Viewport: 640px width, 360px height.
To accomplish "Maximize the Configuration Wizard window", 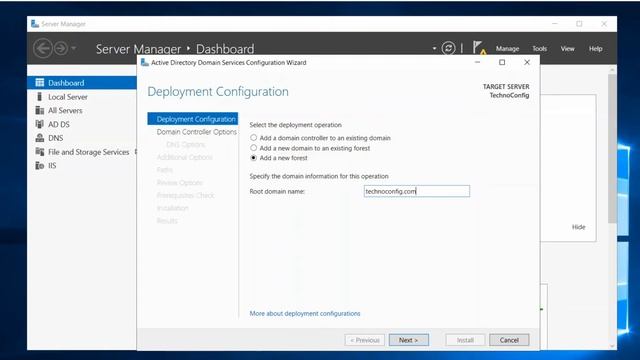I will pos(502,62).
